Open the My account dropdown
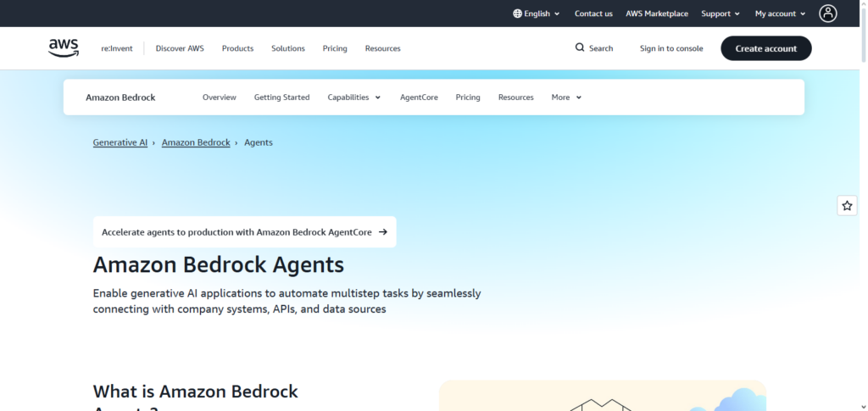Screen dimensions: 868x411 pos(780,14)
